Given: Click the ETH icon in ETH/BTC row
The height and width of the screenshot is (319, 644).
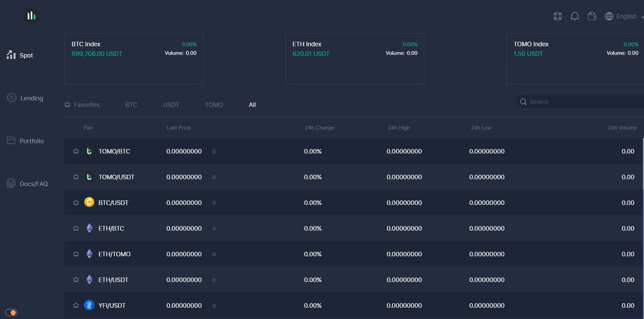Looking at the screenshot, I should (89, 228).
